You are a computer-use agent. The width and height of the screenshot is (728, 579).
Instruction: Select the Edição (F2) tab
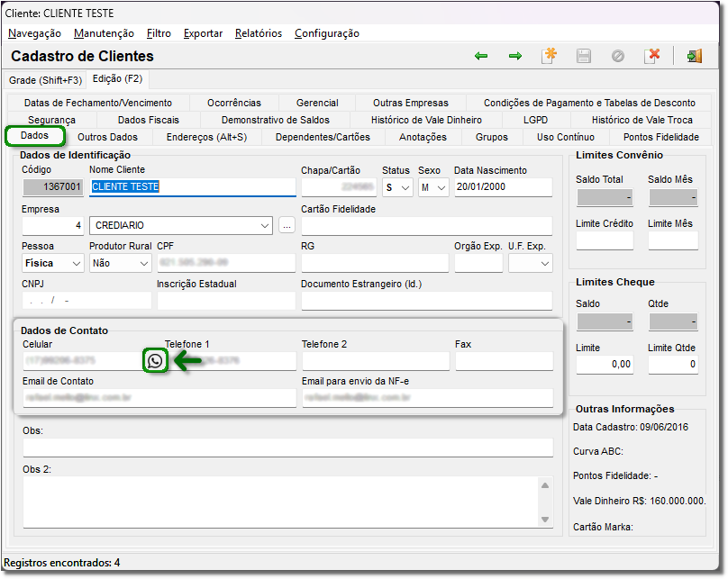coord(117,79)
